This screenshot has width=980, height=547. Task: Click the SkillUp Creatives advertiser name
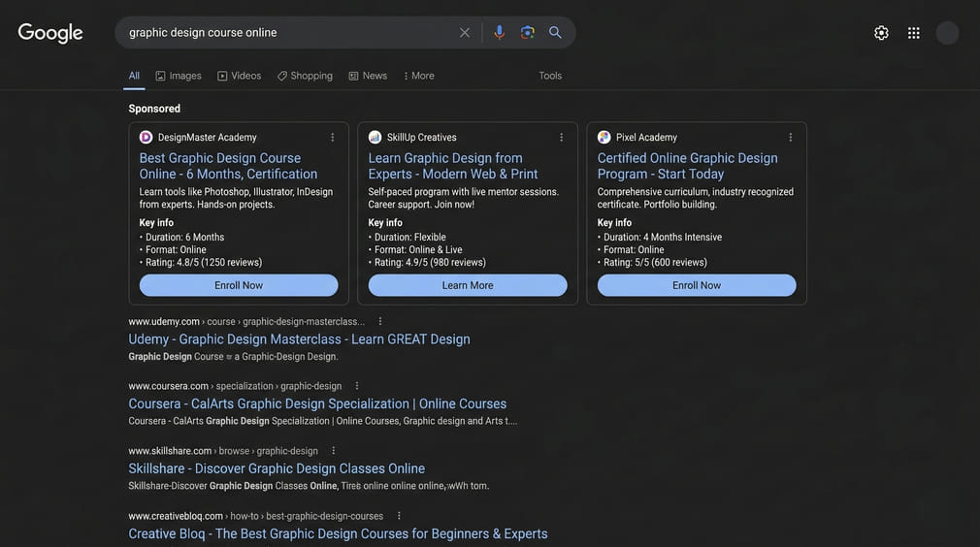pos(422,138)
